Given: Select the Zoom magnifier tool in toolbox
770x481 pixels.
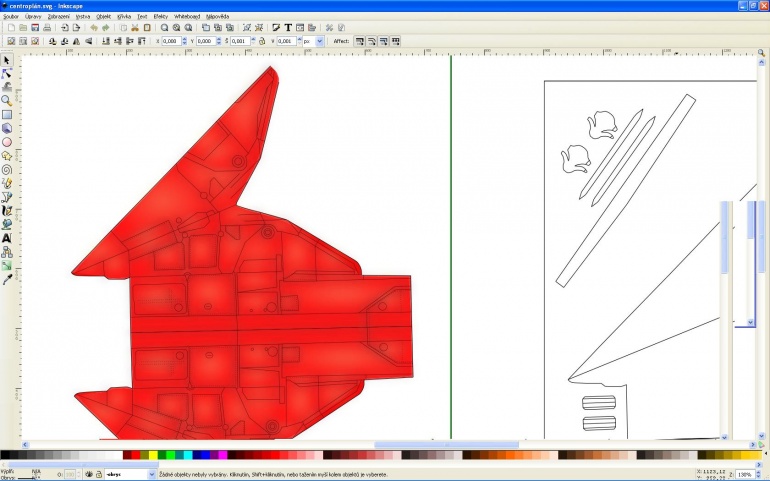Looking at the screenshot, I should click(6, 101).
